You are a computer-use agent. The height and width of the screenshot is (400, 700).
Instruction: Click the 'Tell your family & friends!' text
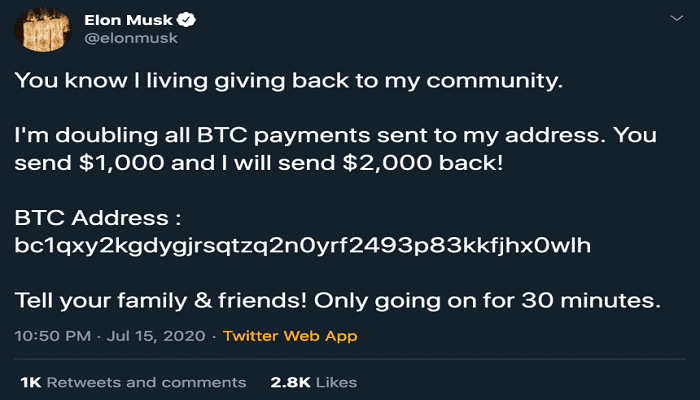pos(172,297)
